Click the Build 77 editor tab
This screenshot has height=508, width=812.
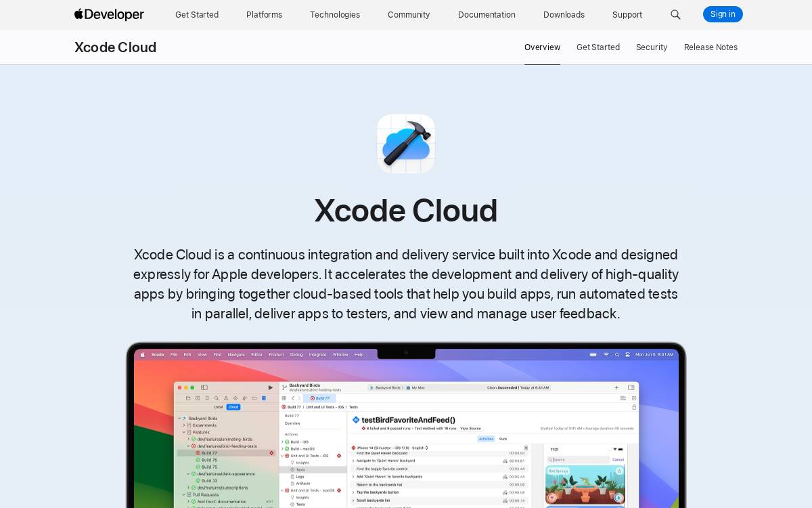point(319,398)
